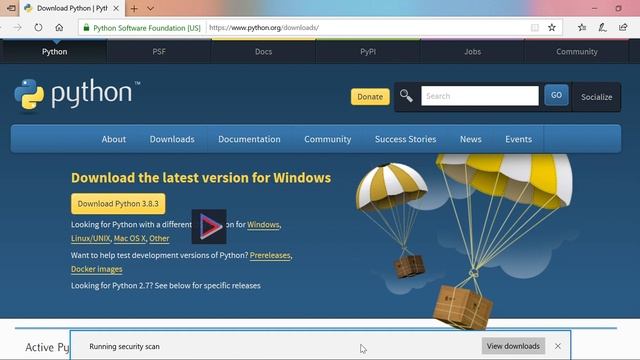Screen dimensions: 640x360
Task: Click the browser refresh icon
Action: click(38, 27)
